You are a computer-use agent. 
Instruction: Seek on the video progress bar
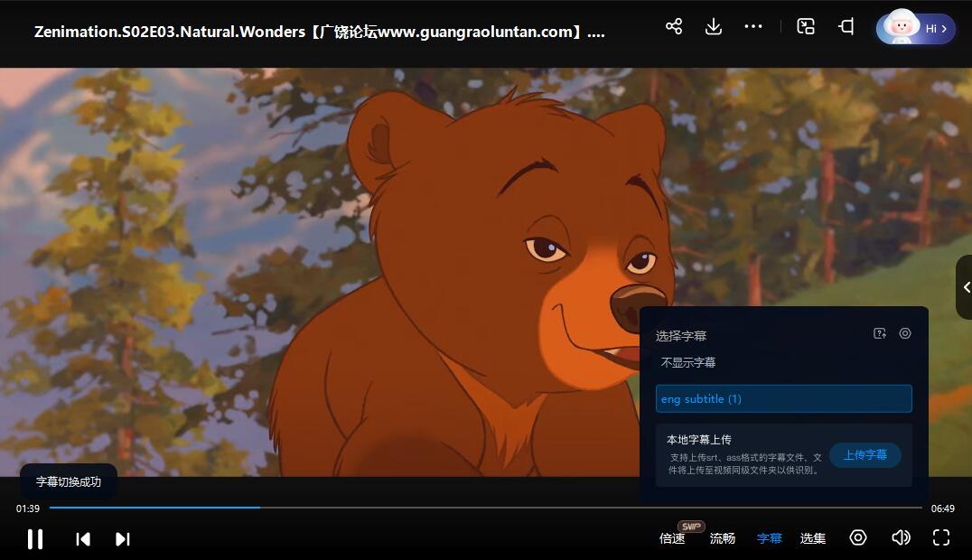(485, 508)
